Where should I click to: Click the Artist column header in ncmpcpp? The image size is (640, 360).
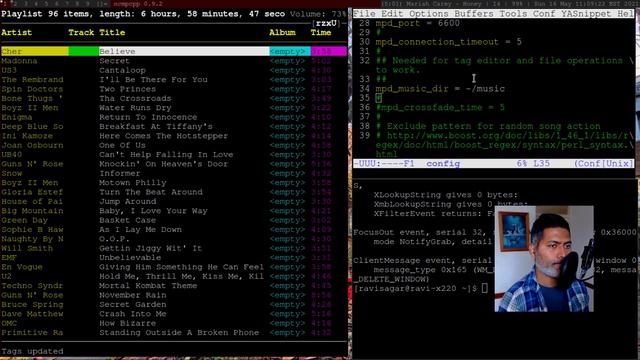click(16, 32)
